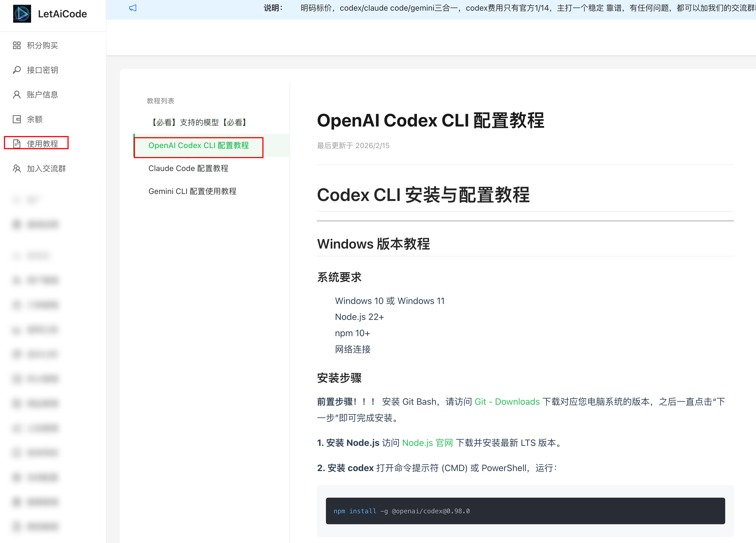Click the npm install code block
756x543 pixels.
click(525, 511)
